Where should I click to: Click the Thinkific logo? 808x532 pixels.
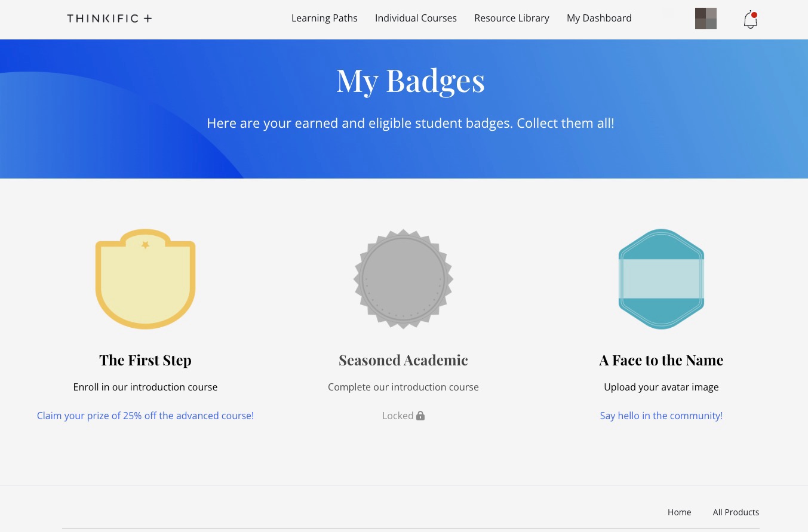[109, 19]
